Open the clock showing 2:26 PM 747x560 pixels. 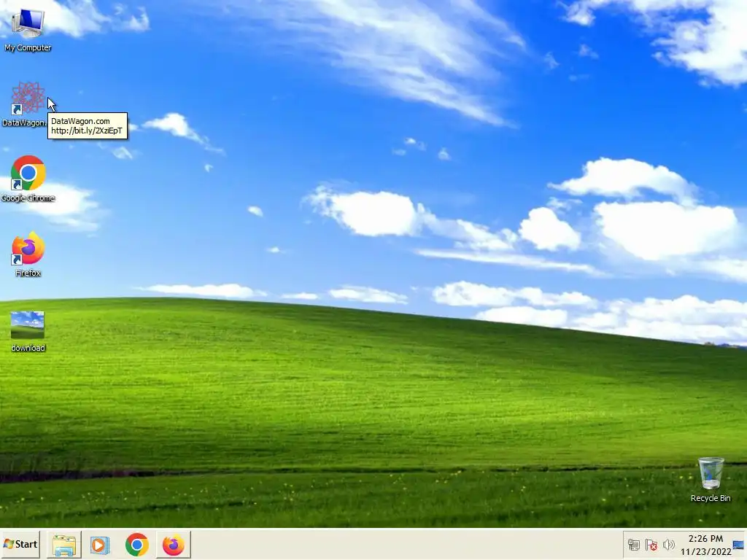click(705, 545)
